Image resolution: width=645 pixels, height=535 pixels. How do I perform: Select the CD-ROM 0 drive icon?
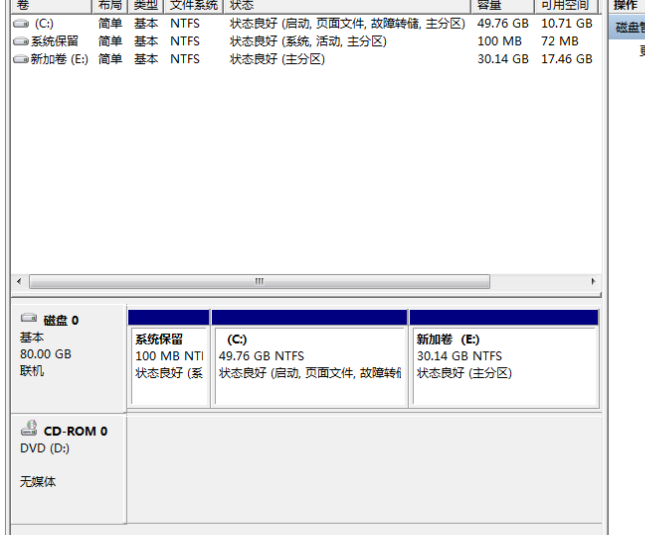(x=28, y=428)
